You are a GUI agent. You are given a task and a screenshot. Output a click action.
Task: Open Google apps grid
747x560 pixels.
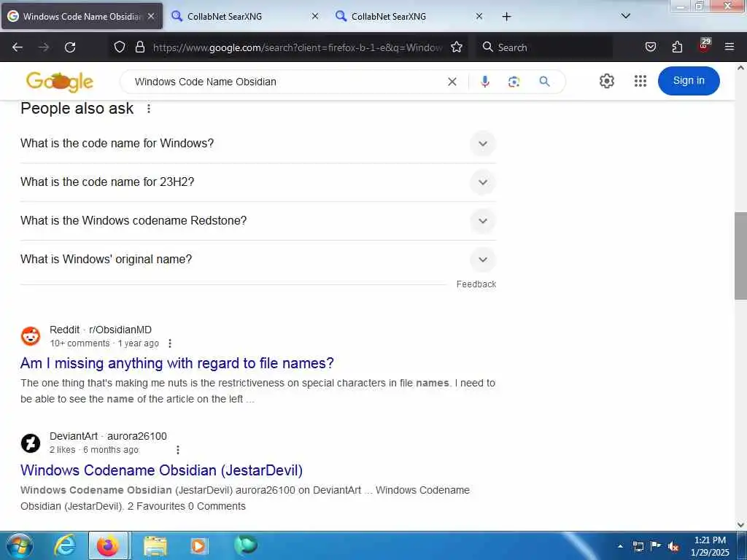point(640,81)
